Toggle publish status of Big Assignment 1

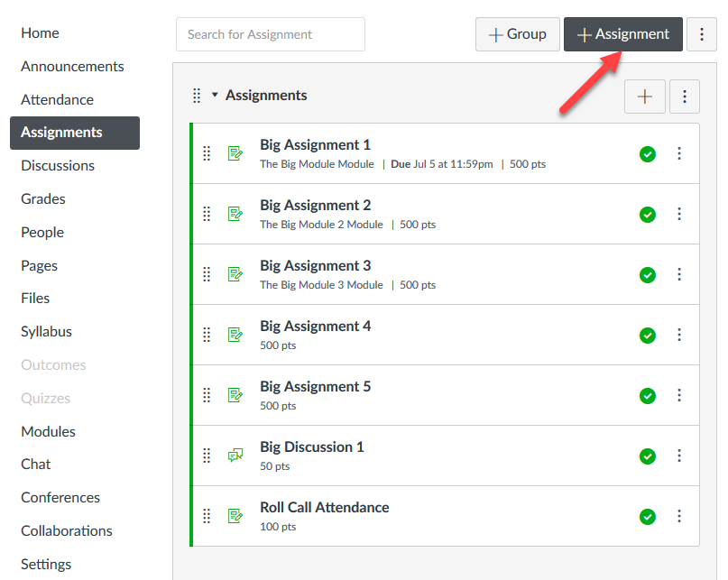[x=647, y=154]
